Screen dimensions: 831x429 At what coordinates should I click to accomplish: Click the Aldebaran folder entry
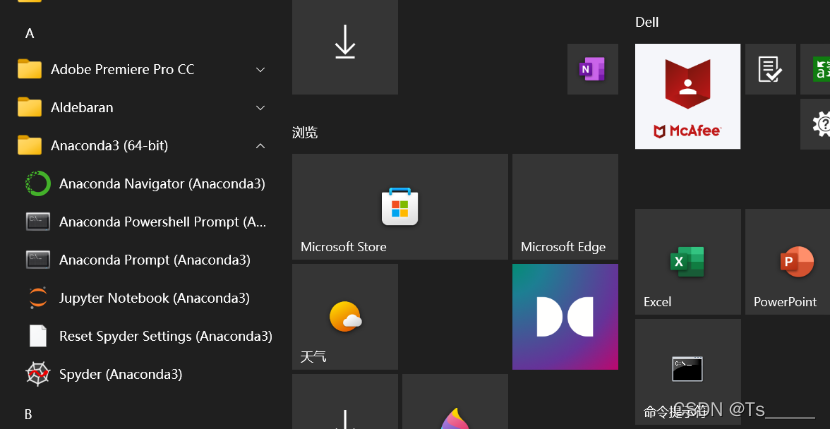(x=140, y=108)
